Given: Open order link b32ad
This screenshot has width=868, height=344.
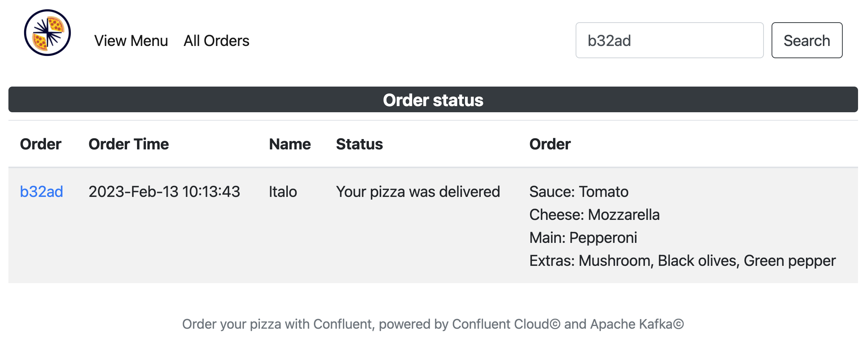Looking at the screenshot, I should [41, 192].
